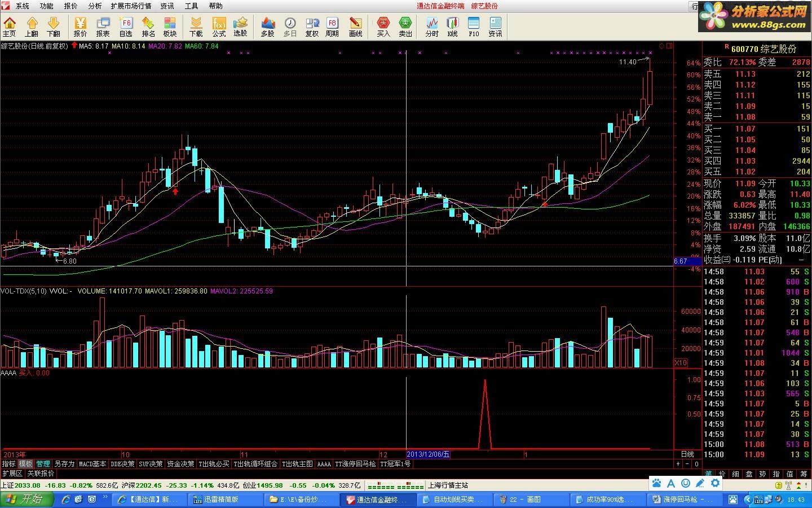
Task: Click the 2013/12/06 date marker on timeline
Action: tap(428, 454)
